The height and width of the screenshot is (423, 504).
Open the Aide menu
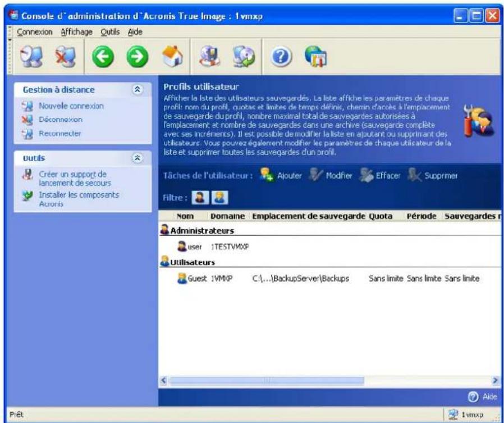coord(135,32)
